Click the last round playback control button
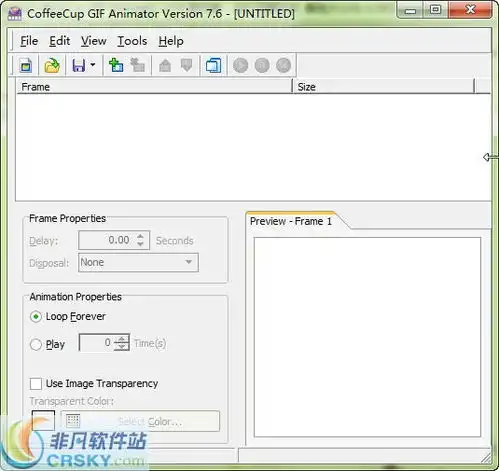 (x=284, y=65)
